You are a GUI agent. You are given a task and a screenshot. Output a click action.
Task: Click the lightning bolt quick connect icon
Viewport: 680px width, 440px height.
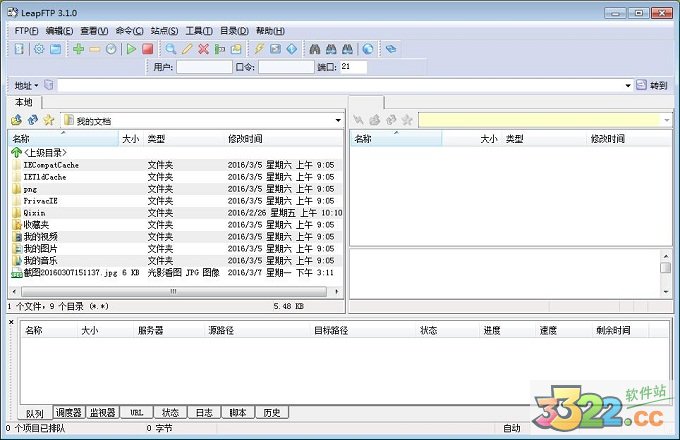pos(259,49)
